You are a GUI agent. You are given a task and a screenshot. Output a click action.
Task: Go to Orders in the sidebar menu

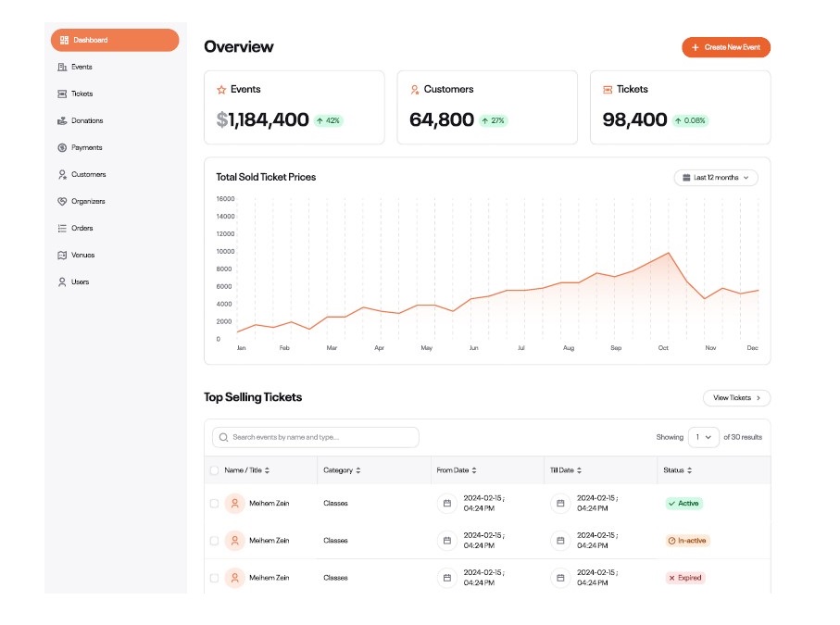81,228
